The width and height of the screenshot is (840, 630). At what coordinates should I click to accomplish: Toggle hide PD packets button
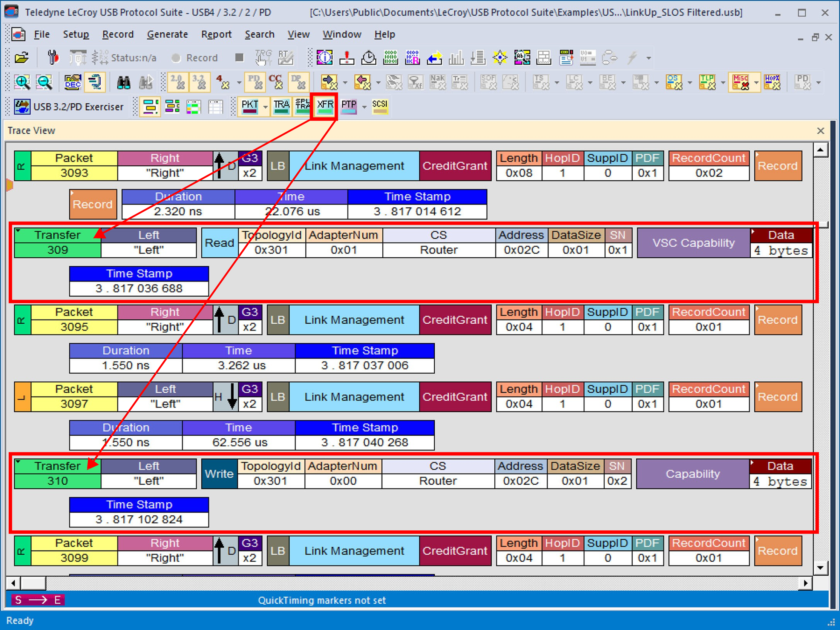(x=254, y=82)
